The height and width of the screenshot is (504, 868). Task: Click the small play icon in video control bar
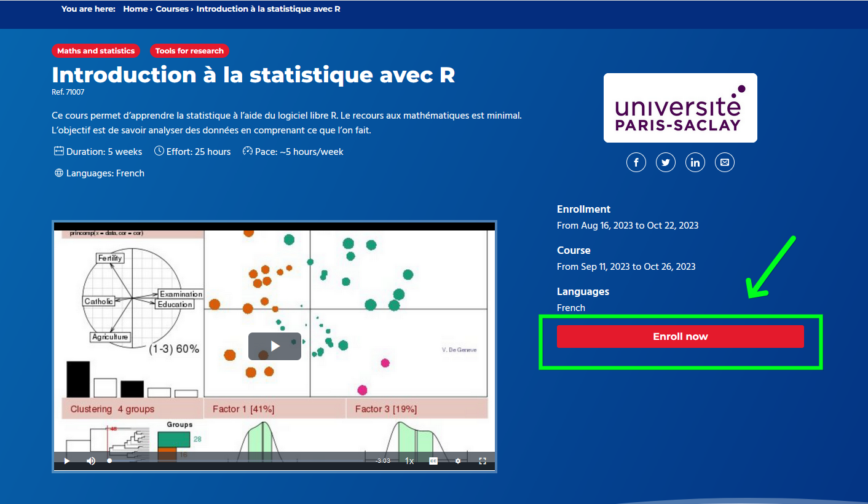tap(67, 461)
